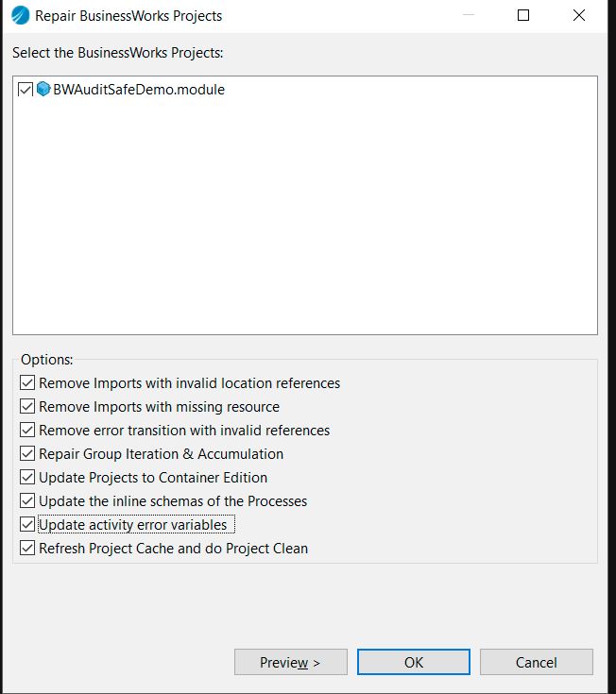The height and width of the screenshot is (694, 616).
Task: Click the BWAuditSafeDemo.module cube icon
Action: coord(43,90)
